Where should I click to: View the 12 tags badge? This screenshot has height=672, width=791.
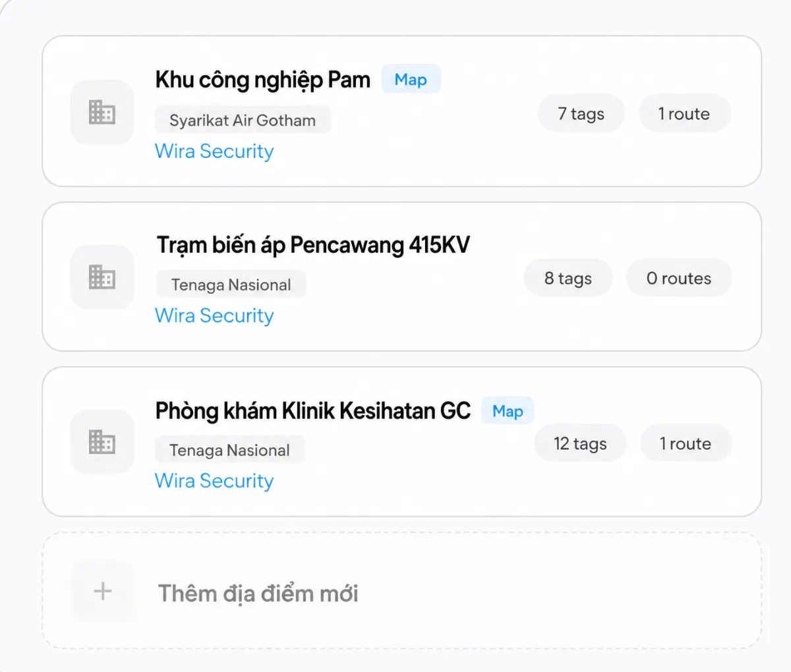click(x=580, y=443)
